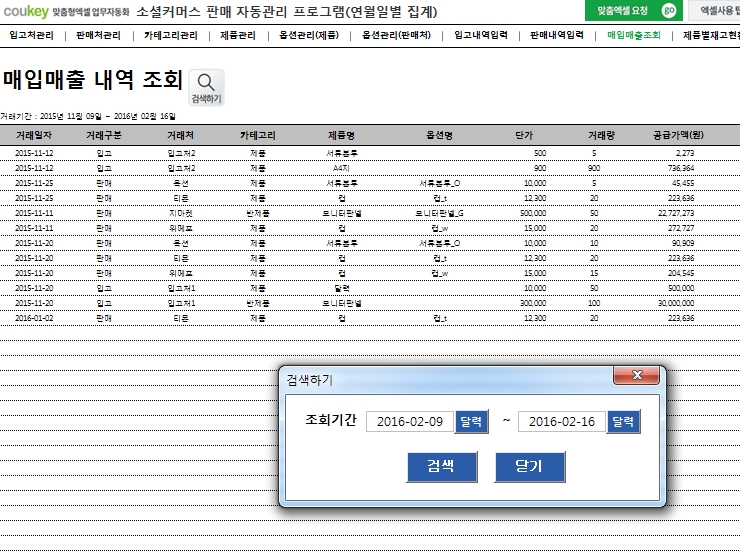Click the 카테고리 column header
Viewport: 740px width, 555px height.
point(258,135)
